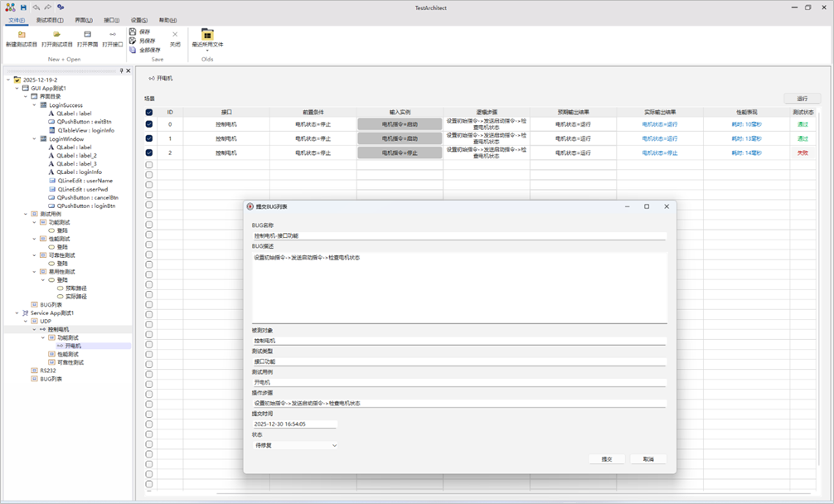Click the 运行 run button
The image size is (834, 504).
click(x=802, y=99)
